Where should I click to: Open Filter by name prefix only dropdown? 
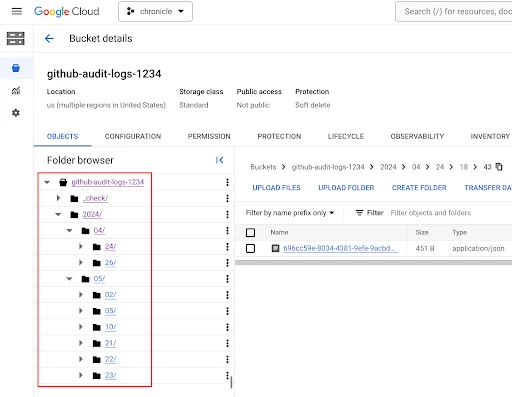click(x=290, y=213)
